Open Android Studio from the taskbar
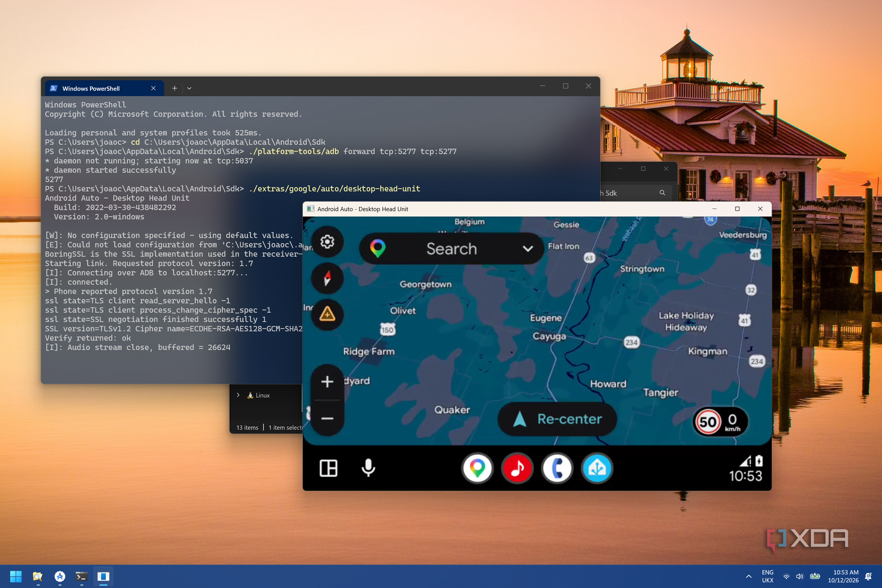This screenshot has width=882, height=588. [x=60, y=576]
